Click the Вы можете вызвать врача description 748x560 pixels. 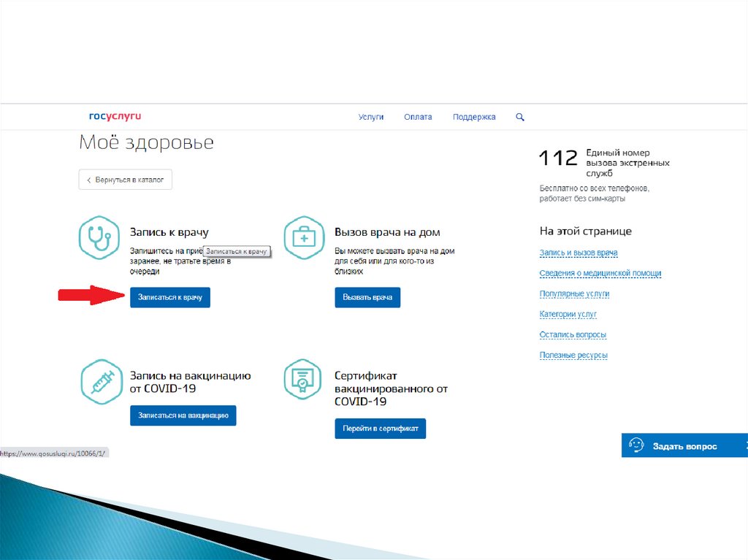[394, 261]
